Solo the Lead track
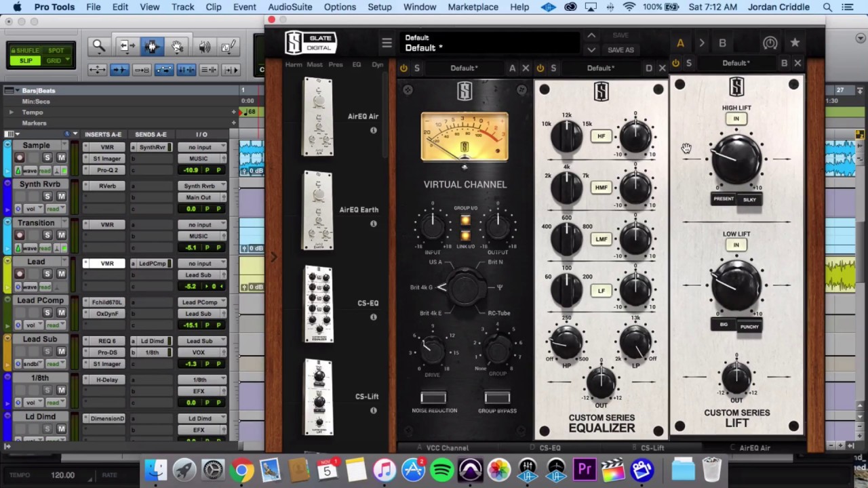Viewport: 868px width, 488px height. (x=47, y=274)
